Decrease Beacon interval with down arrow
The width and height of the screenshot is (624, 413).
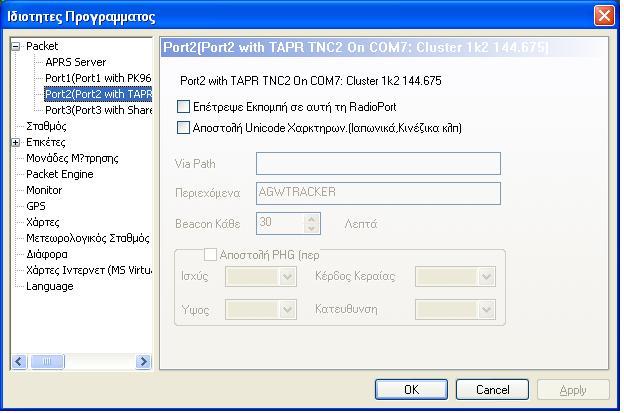[311, 228]
